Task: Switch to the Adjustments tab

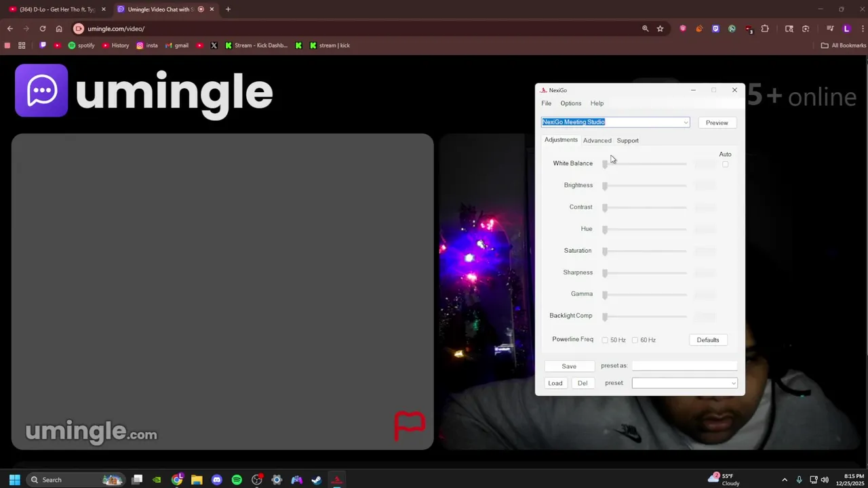Action: click(x=561, y=140)
